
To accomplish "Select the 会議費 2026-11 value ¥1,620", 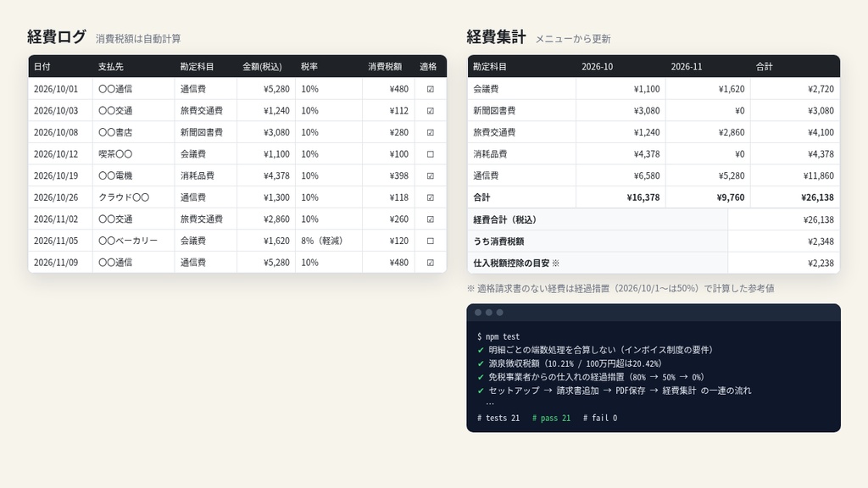I will [708, 88].
